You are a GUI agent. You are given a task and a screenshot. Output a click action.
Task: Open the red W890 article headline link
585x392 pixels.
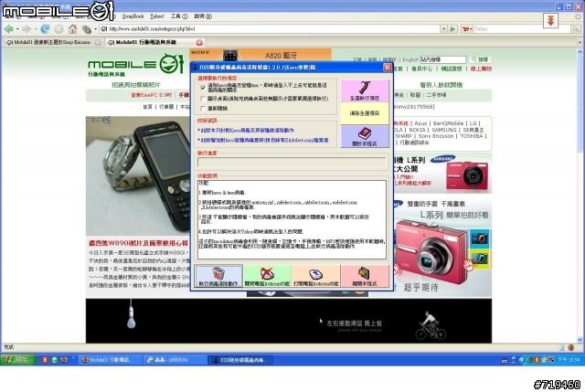(138, 243)
